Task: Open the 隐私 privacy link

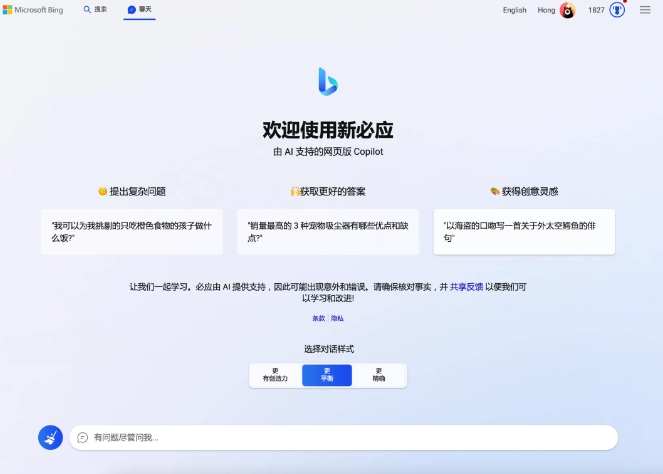Action: pyautogui.click(x=337, y=318)
